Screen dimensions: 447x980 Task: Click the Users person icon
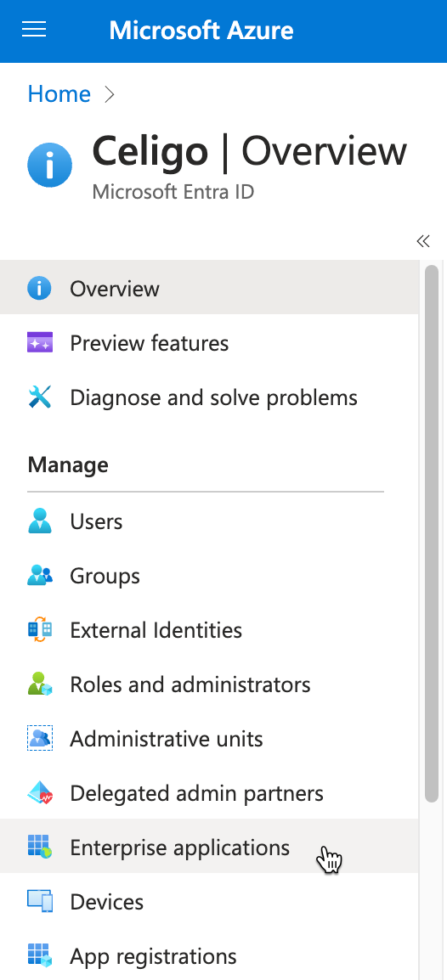click(x=40, y=521)
